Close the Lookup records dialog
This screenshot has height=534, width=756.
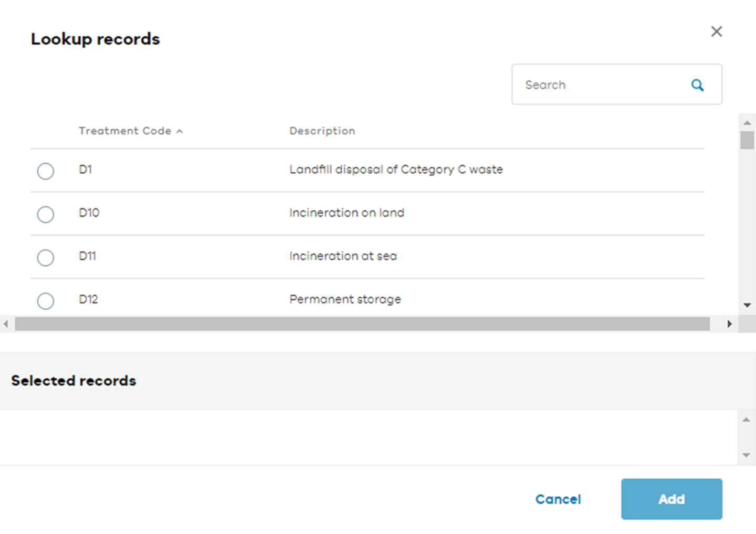(717, 32)
